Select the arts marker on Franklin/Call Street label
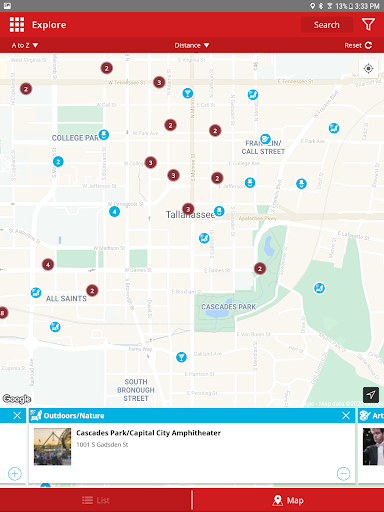The image size is (384, 512). (x=265, y=139)
